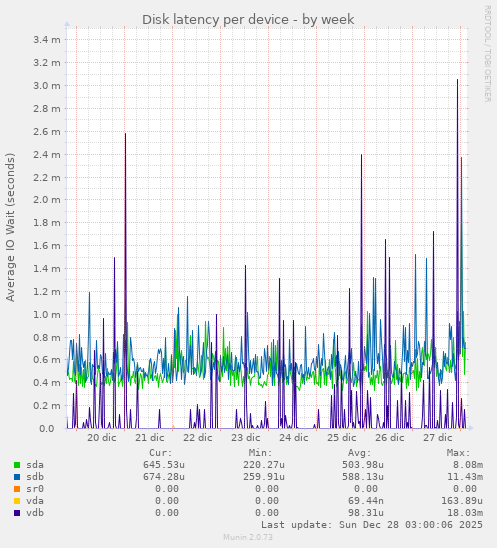Screen dimensions: 497x548
Task: Click the 'Avg:' column header
Action: point(360,453)
